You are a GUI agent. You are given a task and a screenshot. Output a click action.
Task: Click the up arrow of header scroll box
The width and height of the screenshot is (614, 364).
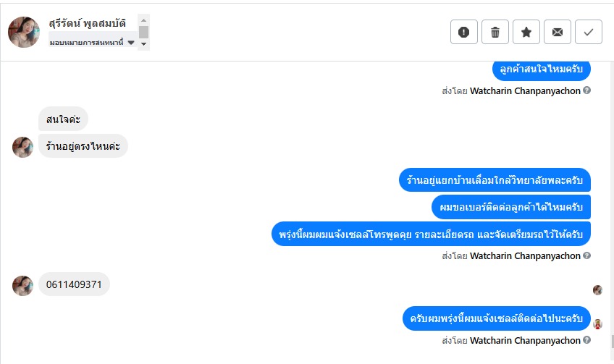tap(144, 20)
